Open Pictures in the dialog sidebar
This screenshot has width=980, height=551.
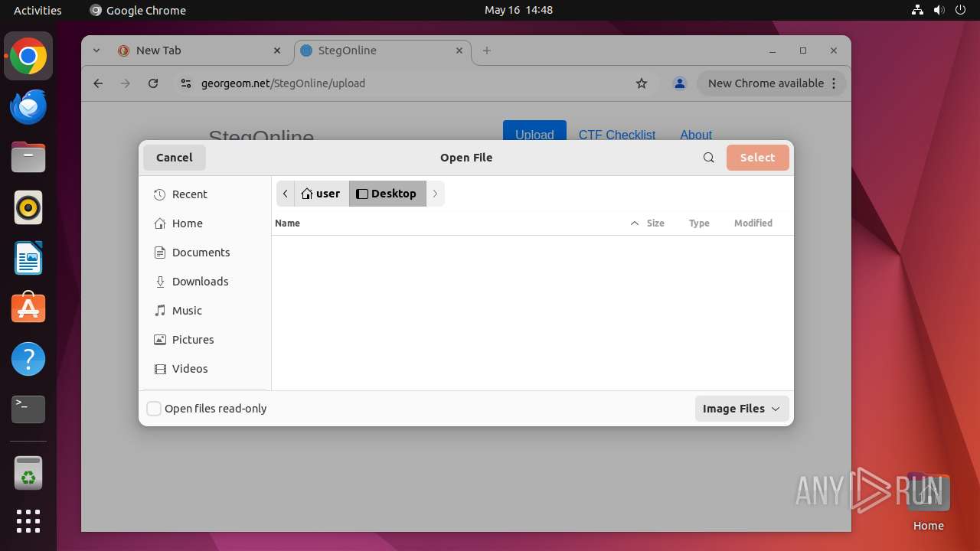[x=204, y=340]
